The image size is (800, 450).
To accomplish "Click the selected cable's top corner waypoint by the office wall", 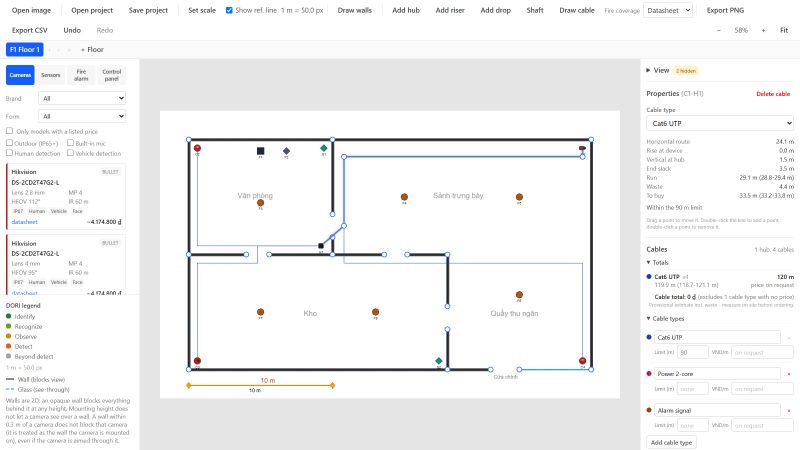I will coord(344,157).
